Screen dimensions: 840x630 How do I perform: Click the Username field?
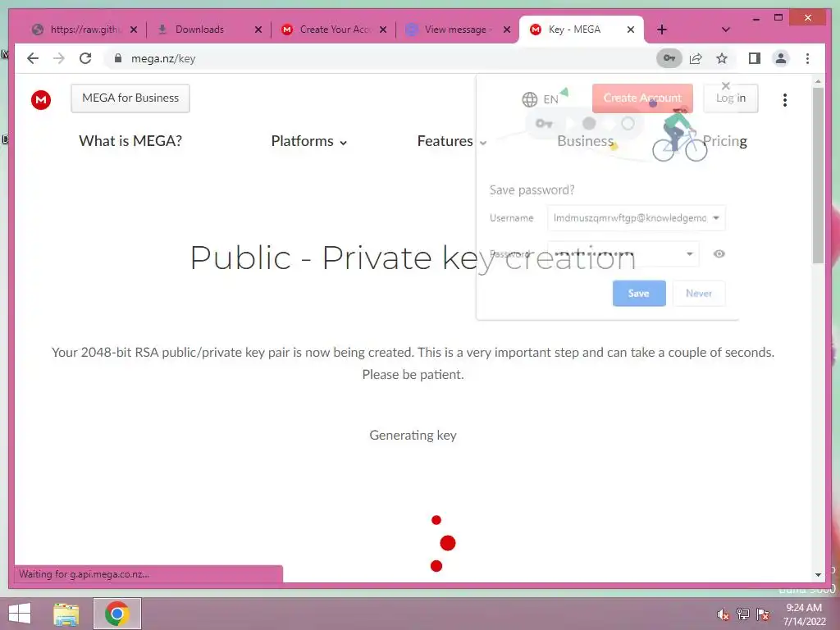click(x=637, y=218)
